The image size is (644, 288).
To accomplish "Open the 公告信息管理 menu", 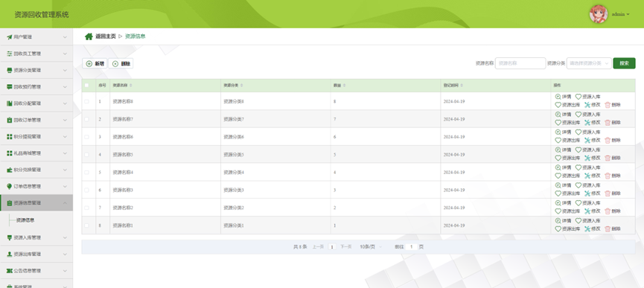I will [x=36, y=271].
